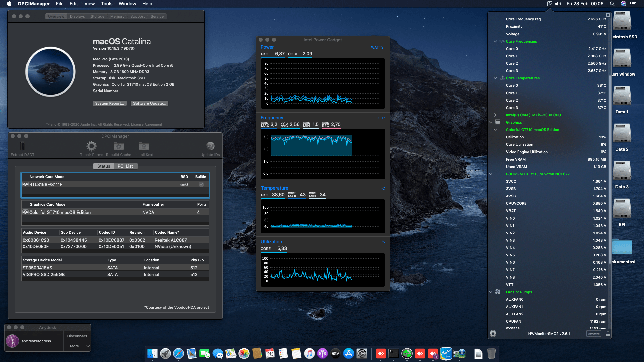Open Terminal from the Dock
644x362 pixels.
(394, 353)
